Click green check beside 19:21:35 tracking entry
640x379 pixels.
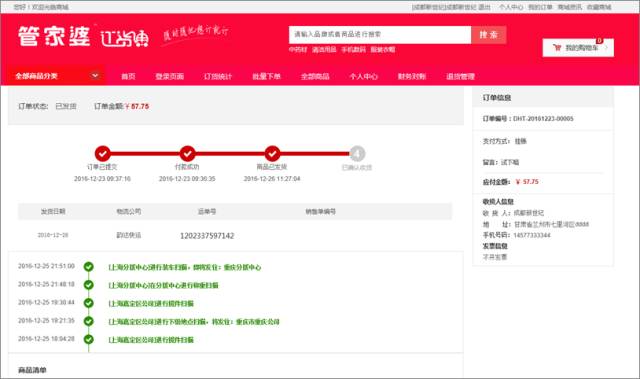pyautogui.click(x=89, y=321)
